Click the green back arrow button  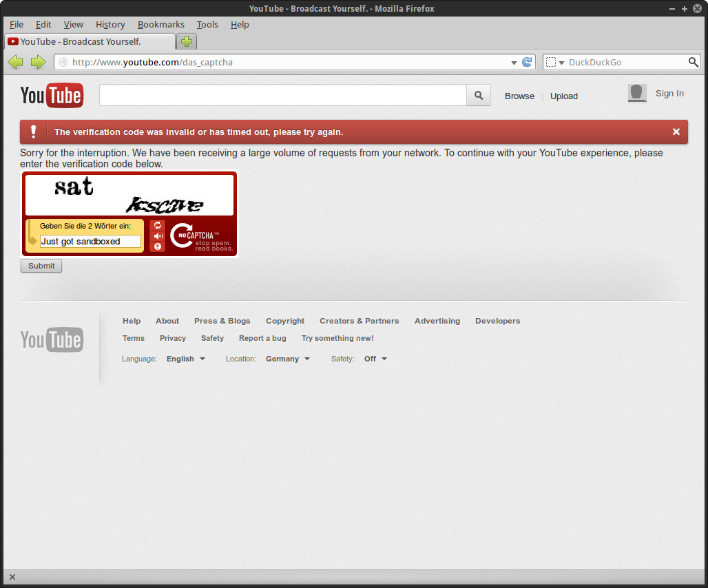[x=15, y=62]
